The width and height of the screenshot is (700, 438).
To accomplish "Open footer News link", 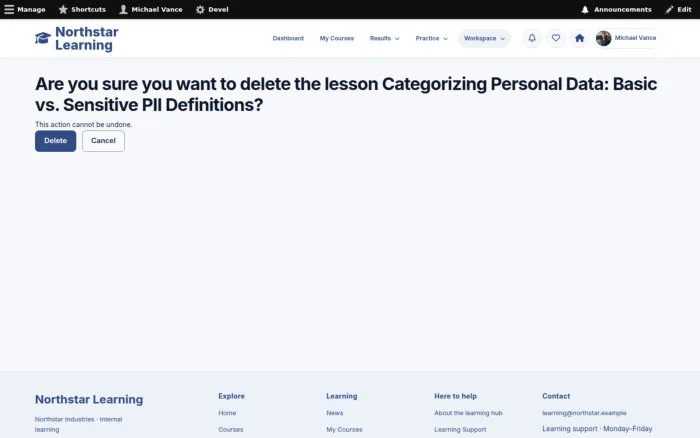I will pyautogui.click(x=334, y=413).
